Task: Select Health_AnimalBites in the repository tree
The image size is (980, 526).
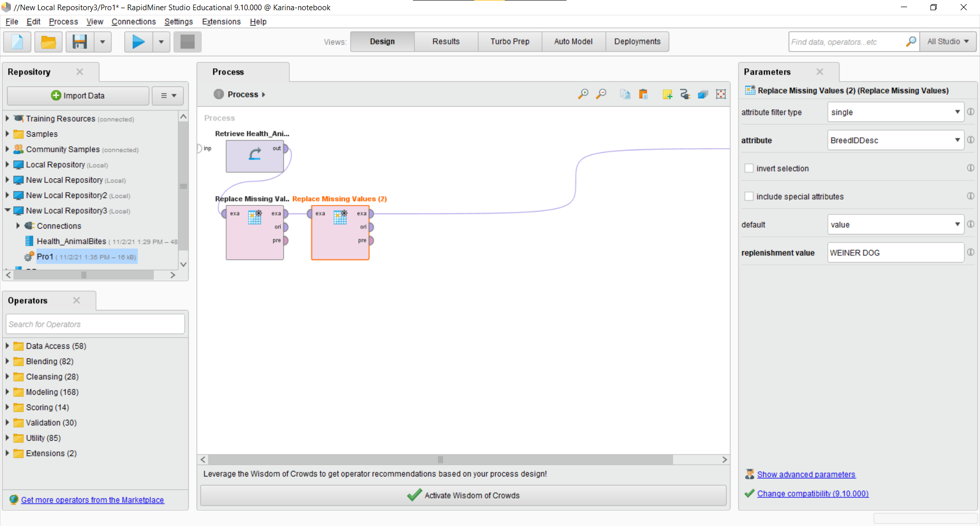Action: 71,241
